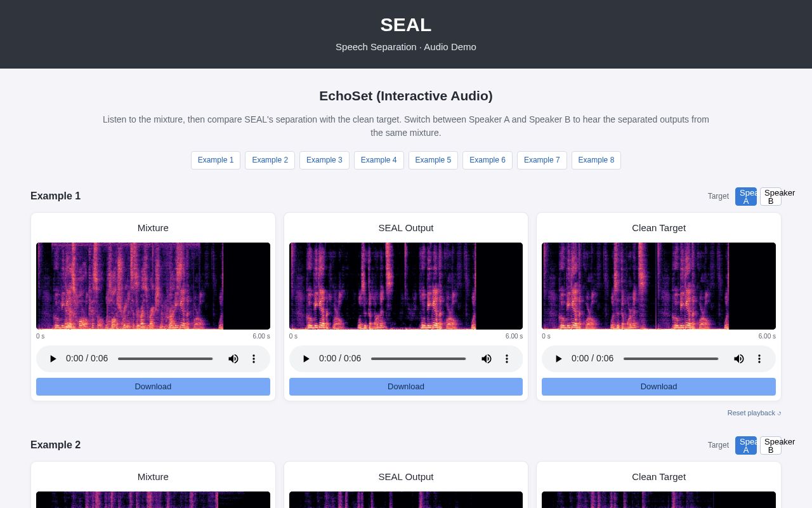Click the Example 1 Clean Target spectrogram
This screenshot has height=508, width=812.
coord(658,286)
